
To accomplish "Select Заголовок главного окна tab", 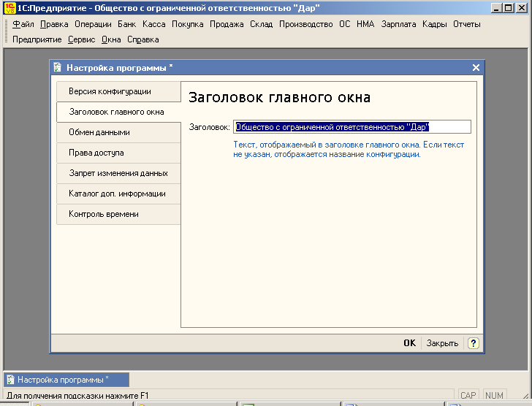I will pos(118,112).
